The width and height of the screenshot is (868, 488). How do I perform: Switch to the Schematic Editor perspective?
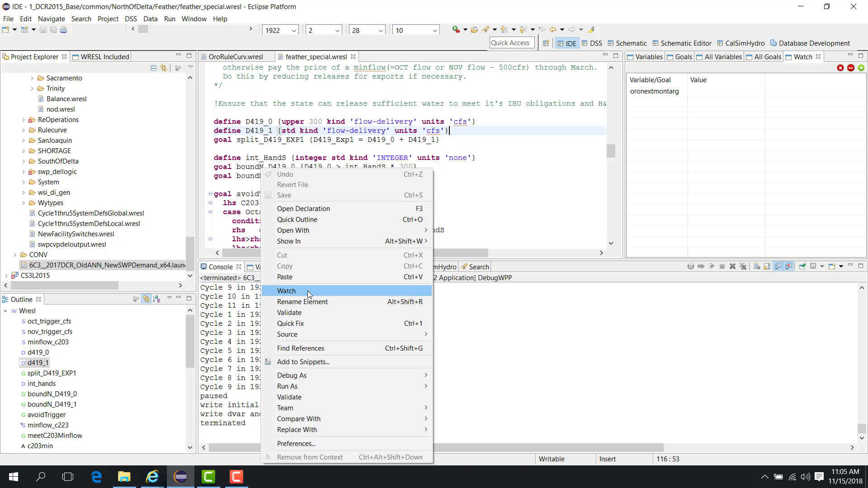(682, 43)
